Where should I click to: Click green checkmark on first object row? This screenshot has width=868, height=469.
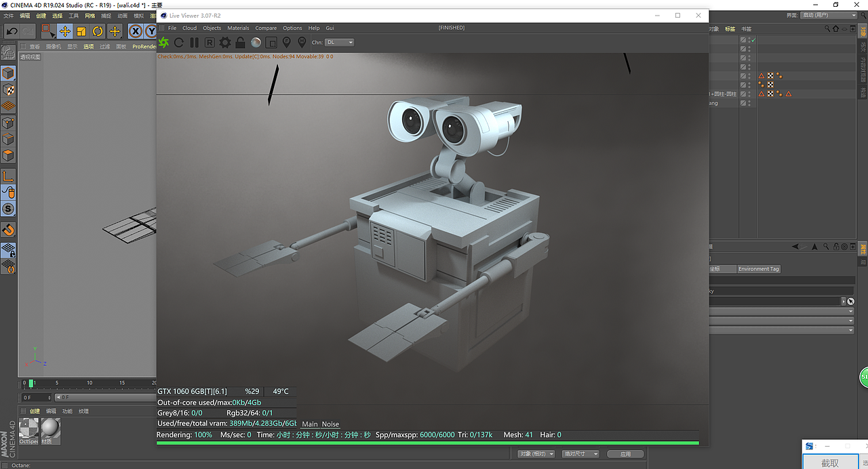[x=753, y=40]
